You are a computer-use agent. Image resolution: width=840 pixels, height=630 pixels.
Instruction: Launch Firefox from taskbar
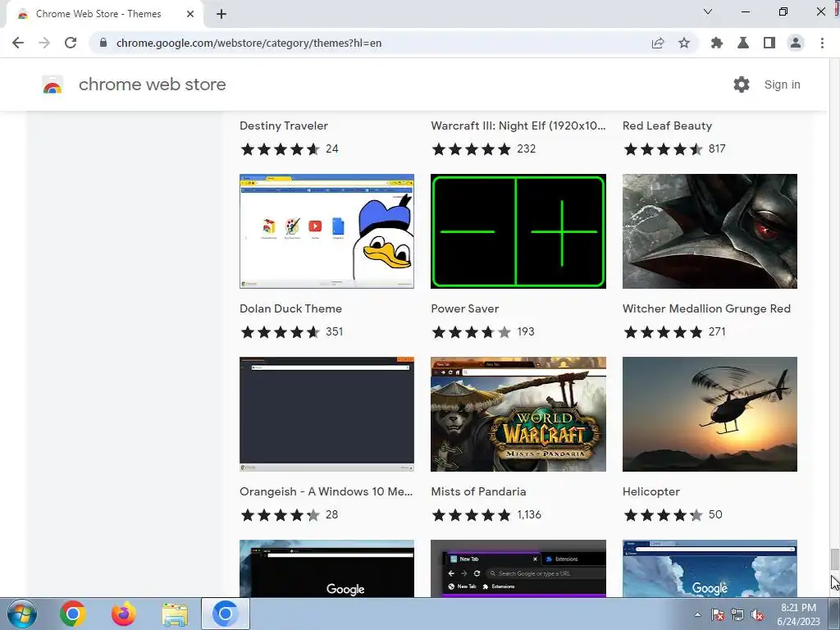(x=124, y=614)
